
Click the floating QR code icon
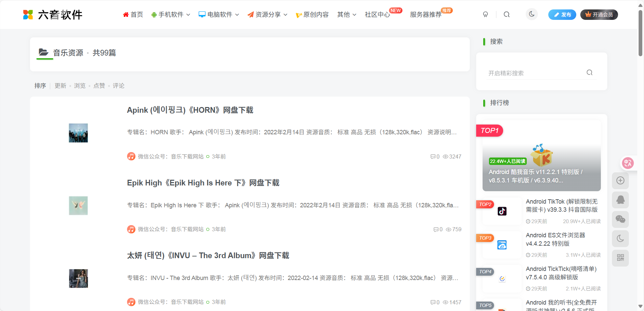coord(620,258)
